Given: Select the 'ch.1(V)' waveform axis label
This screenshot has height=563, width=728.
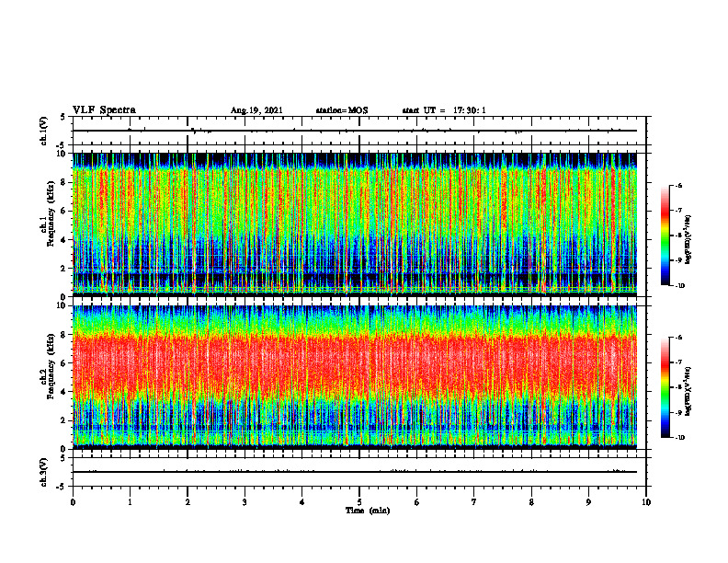Looking at the screenshot, I should tap(43, 131).
